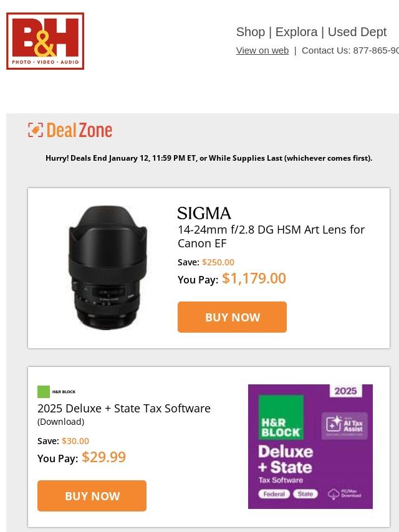Open the 14-24mm f/2.8 DG HSM Art Lens title
This screenshot has height=532, width=399.
(x=271, y=237)
